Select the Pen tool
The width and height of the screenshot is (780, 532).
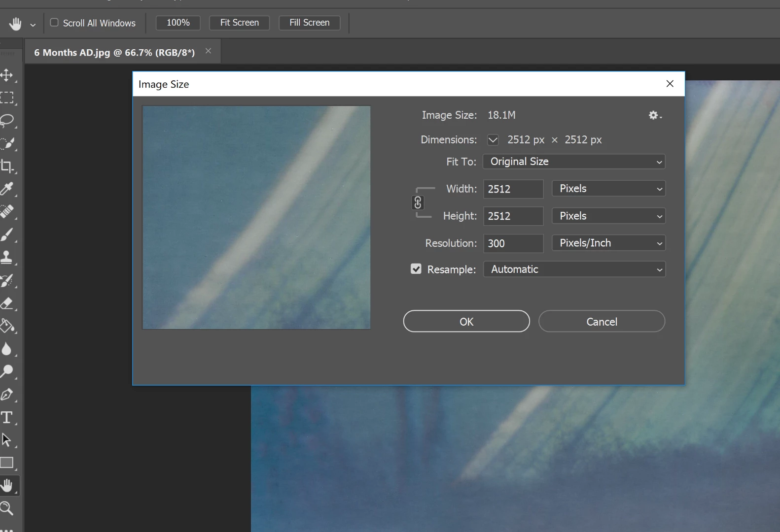click(x=7, y=394)
